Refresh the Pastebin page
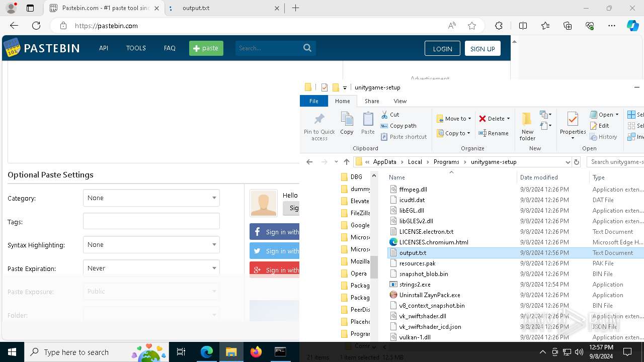This screenshot has width=644, height=362. pyautogui.click(x=36, y=26)
